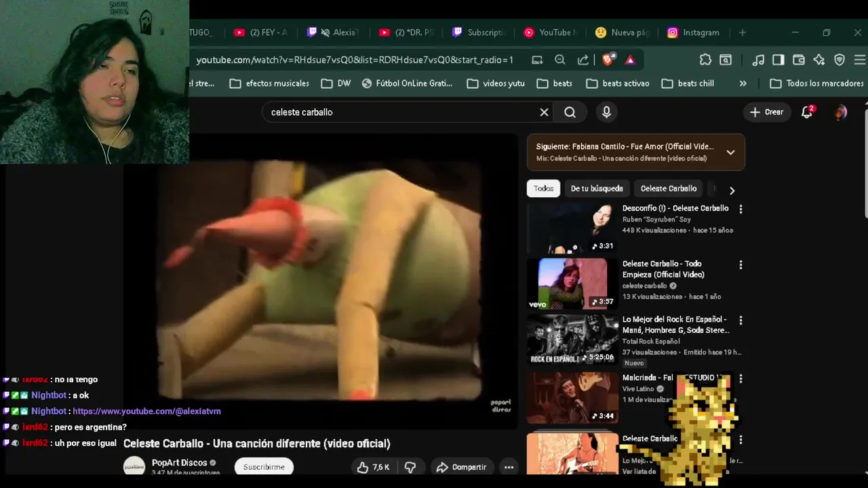The image size is (868, 488).
Task: Expand hidden bookmarks with double chevron
Action: click(x=743, y=83)
